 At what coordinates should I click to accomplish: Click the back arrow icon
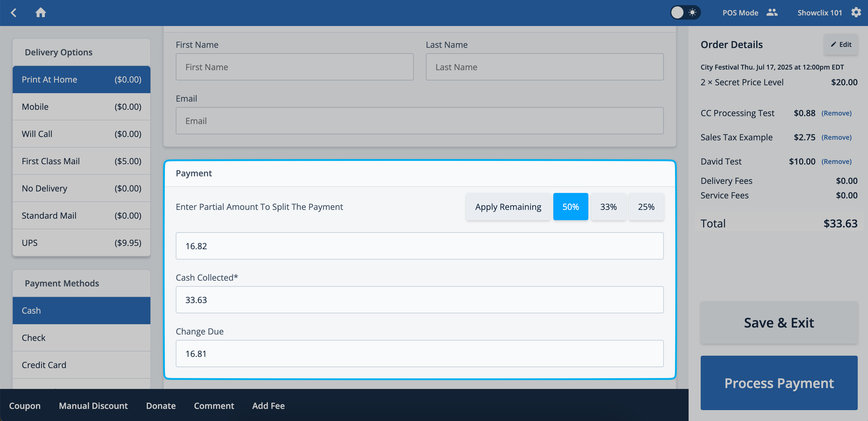pos(14,13)
